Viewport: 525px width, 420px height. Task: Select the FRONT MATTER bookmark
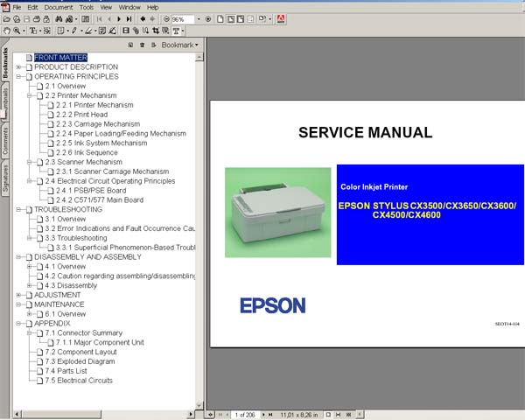[x=60, y=58]
